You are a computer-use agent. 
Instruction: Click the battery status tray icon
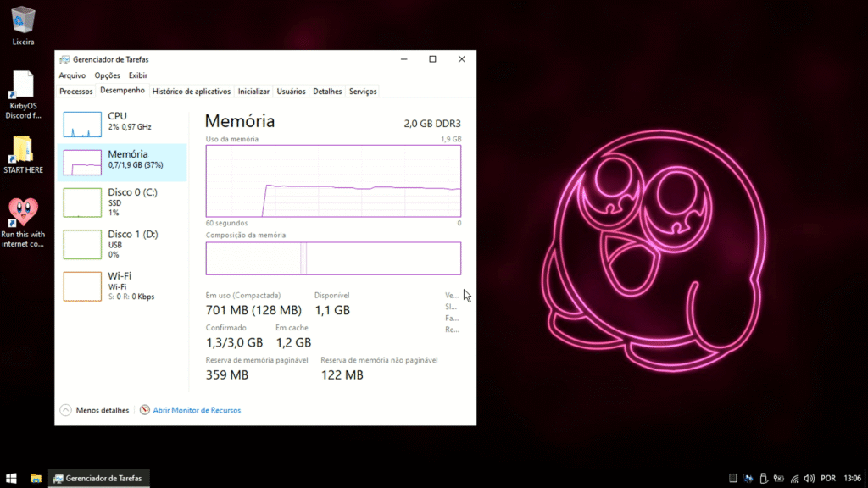coord(779,478)
